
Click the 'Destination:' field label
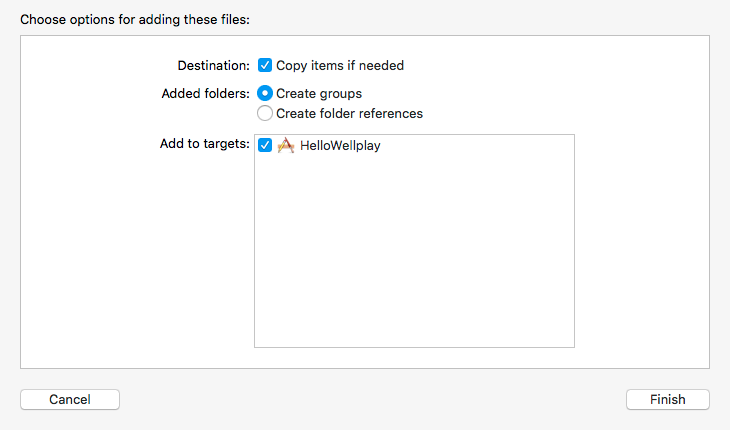pyautogui.click(x=213, y=65)
